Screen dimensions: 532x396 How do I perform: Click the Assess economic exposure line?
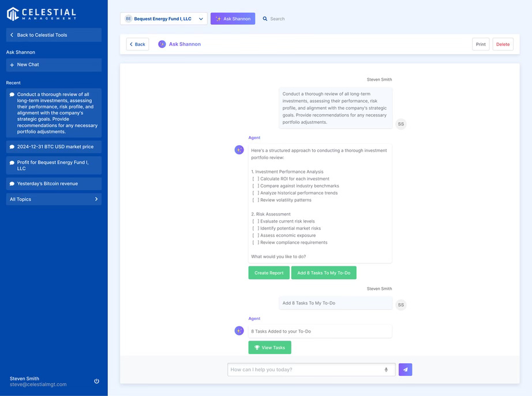284,235
